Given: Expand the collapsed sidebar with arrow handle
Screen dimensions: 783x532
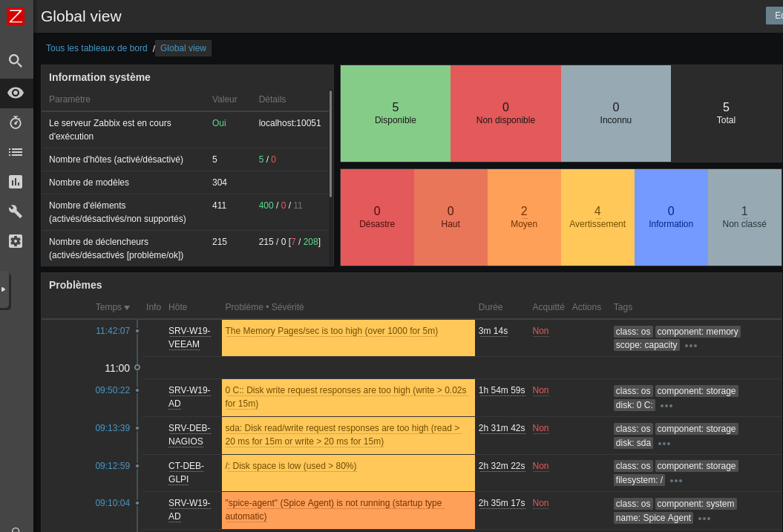Looking at the screenshot, I should coord(4,289).
